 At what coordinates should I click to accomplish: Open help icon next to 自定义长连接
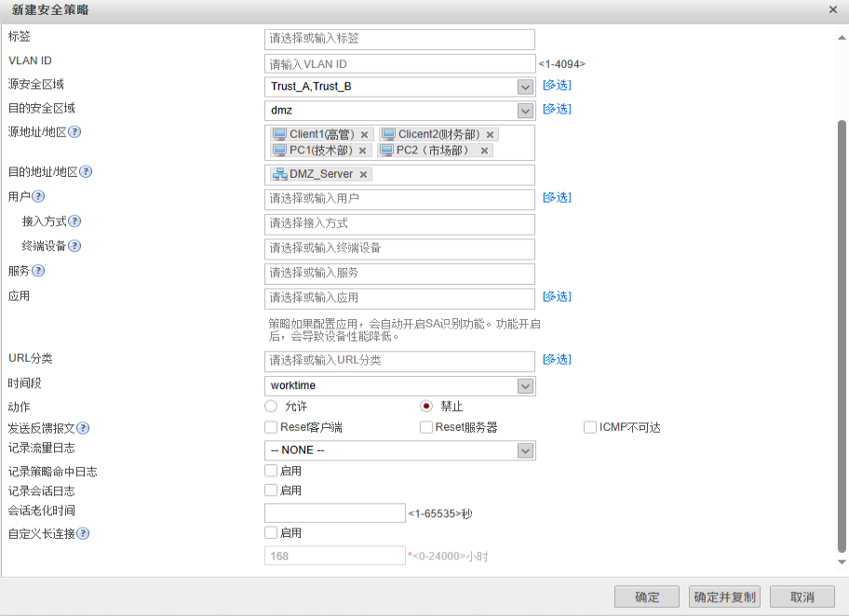click(x=83, y=533)
